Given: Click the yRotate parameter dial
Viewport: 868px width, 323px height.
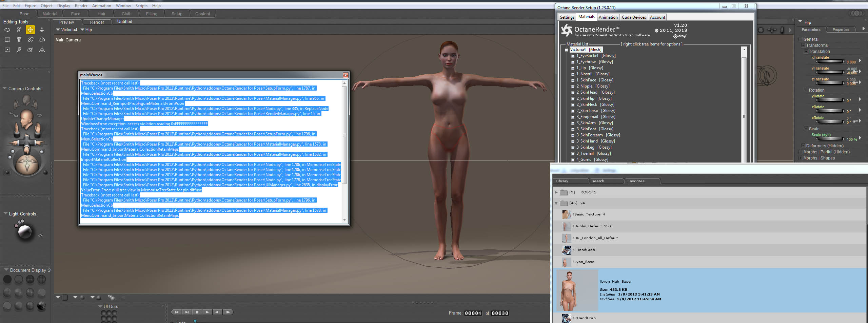Looking at the screenshot, I should click(829, 100).
